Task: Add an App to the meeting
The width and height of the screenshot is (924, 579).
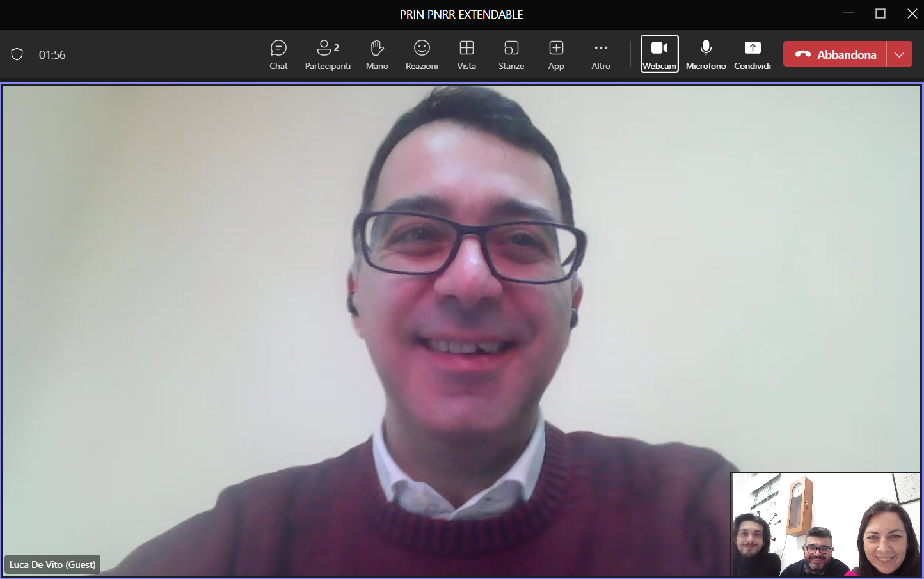Action: coord(556,54)
